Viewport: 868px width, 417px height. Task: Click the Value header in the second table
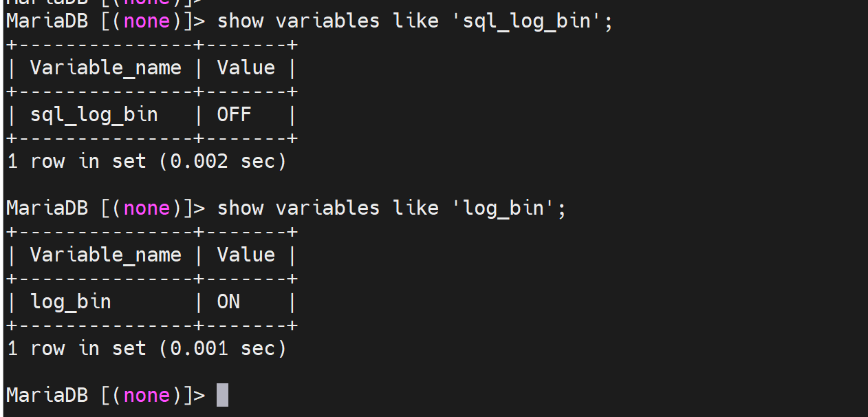[x=246, y=255]
